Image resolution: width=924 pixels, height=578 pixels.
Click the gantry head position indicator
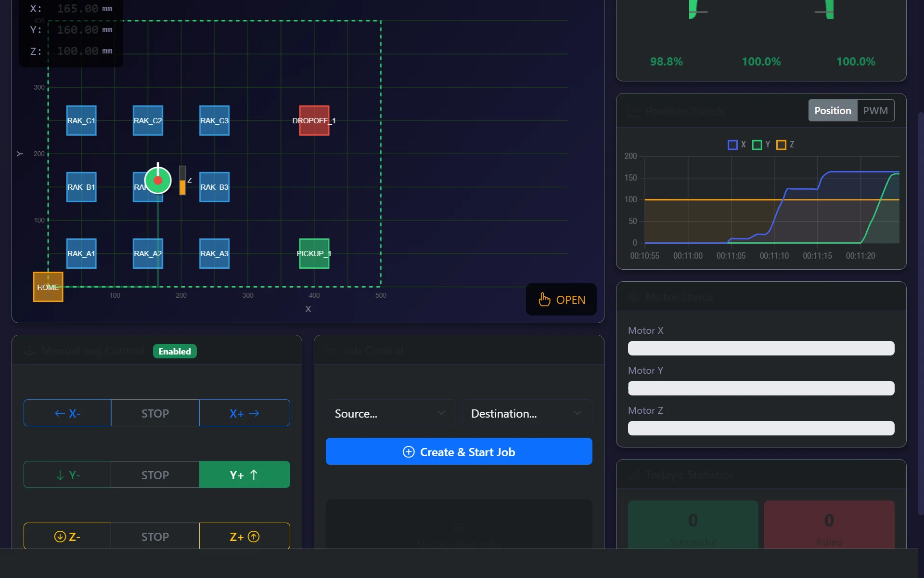[x=158, y=181]
